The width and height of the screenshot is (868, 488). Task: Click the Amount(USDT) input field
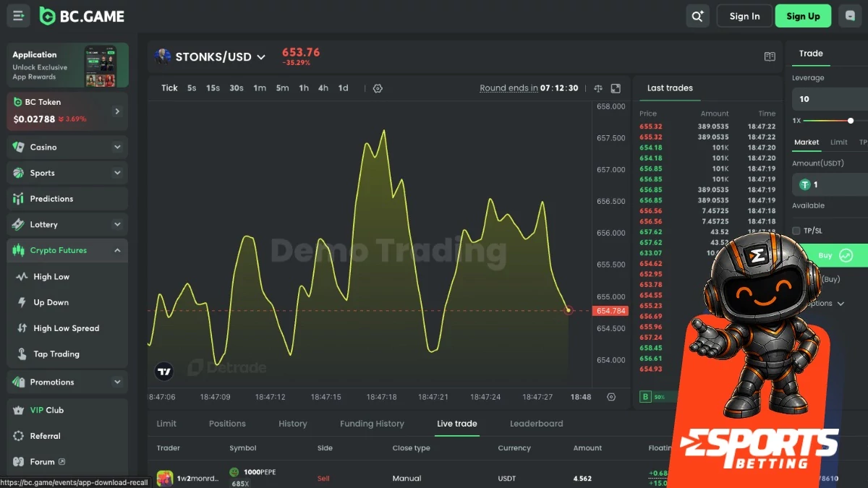[830, 184]
